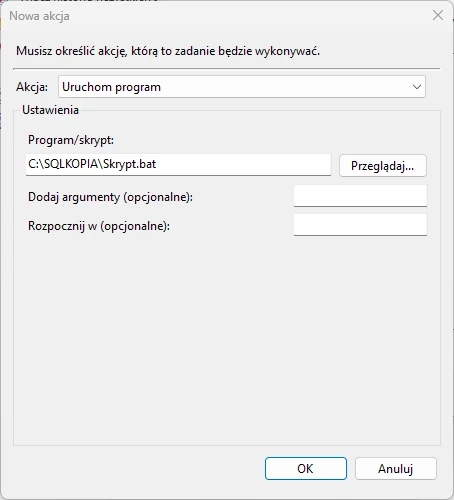
Task: Click the Program/skrypt label
Action: pyautogui.click(x=71, y=140)
